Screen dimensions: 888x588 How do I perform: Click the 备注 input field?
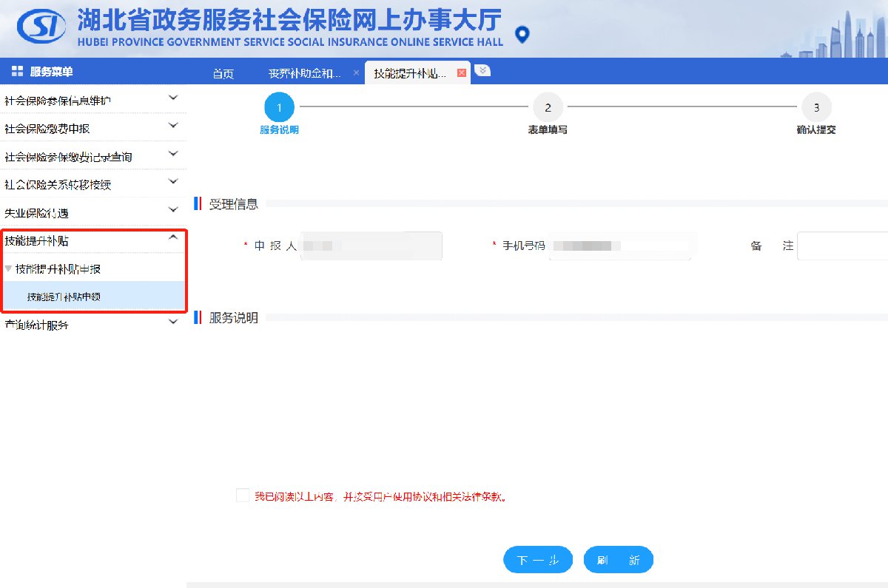(x=842, y=246)
